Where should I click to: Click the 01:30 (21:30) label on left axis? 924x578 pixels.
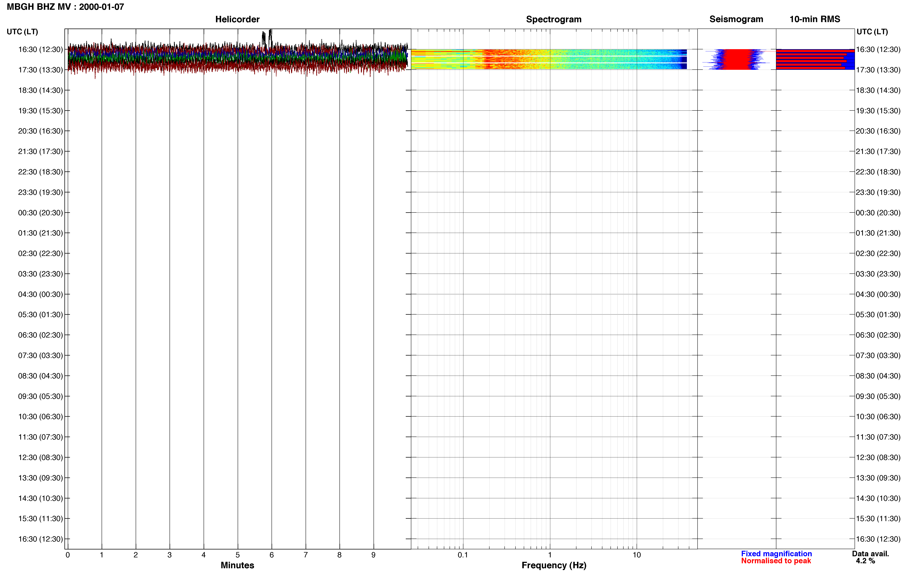41,233
